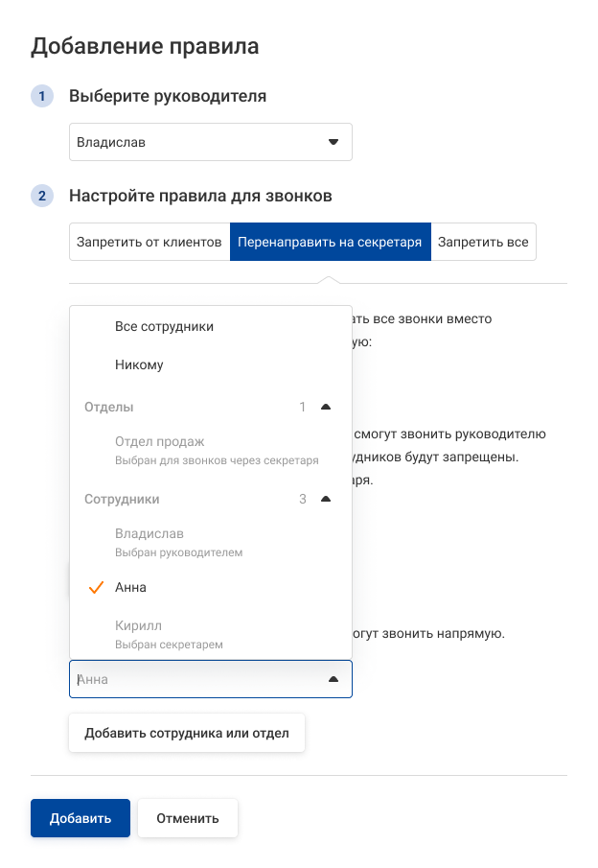Choose Все сотрудники option in list

coord(164,326)
